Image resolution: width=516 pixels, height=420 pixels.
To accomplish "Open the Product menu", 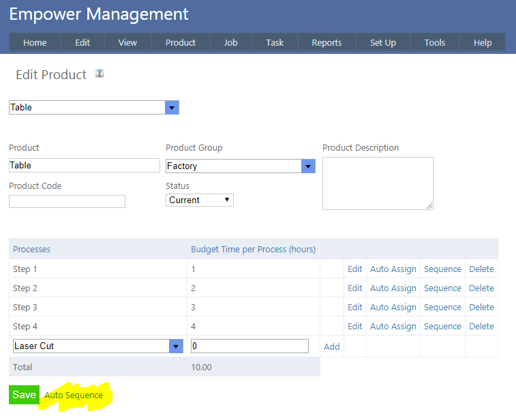I will point(180,42).
